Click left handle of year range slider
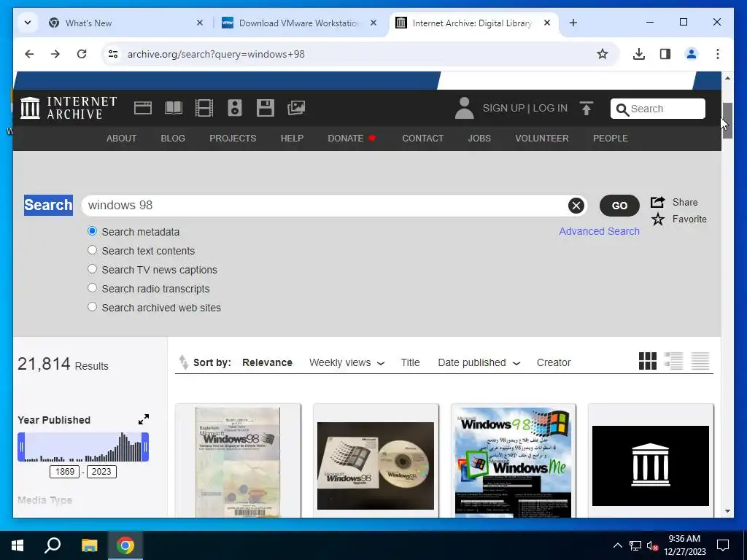Viewport: 747px width, 560px height. click(x=21, y=447)
